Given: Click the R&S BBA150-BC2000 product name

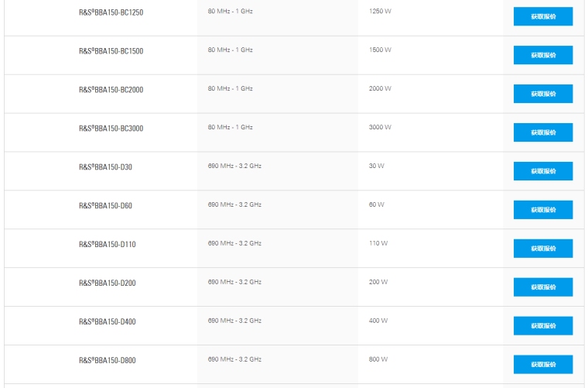Looking at the screenshot, I should click(x=111, y=90).
